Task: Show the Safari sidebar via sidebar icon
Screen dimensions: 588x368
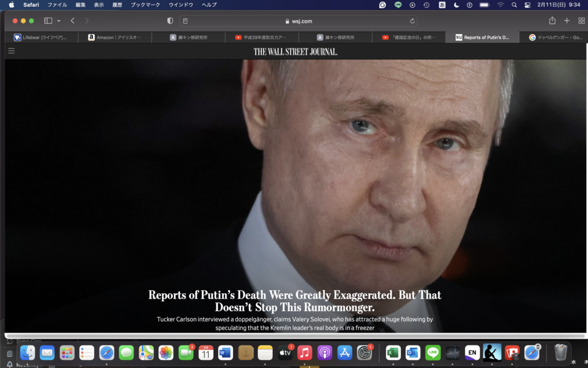Action: [x=48, y=20]
